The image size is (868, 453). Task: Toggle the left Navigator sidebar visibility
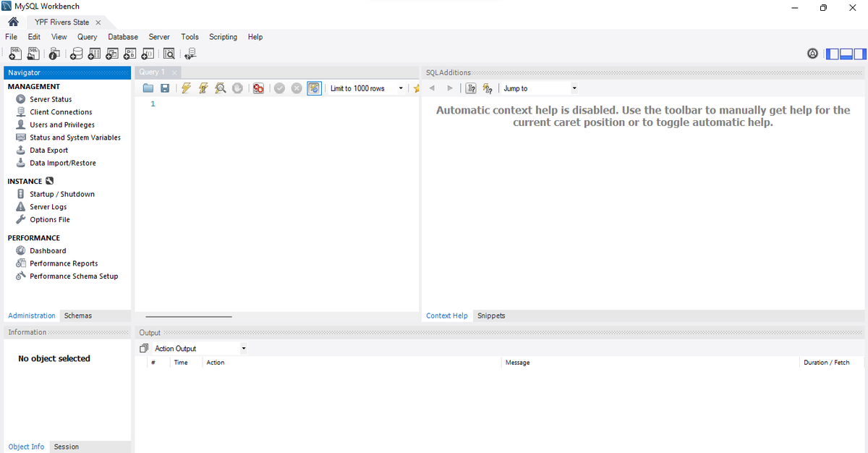tap(833, 54)
